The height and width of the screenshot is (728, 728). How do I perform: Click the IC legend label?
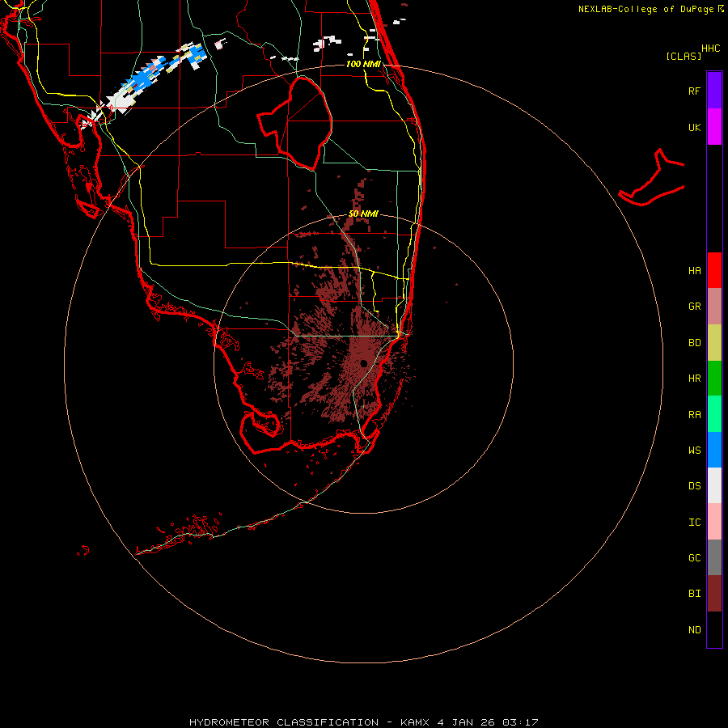694,523
